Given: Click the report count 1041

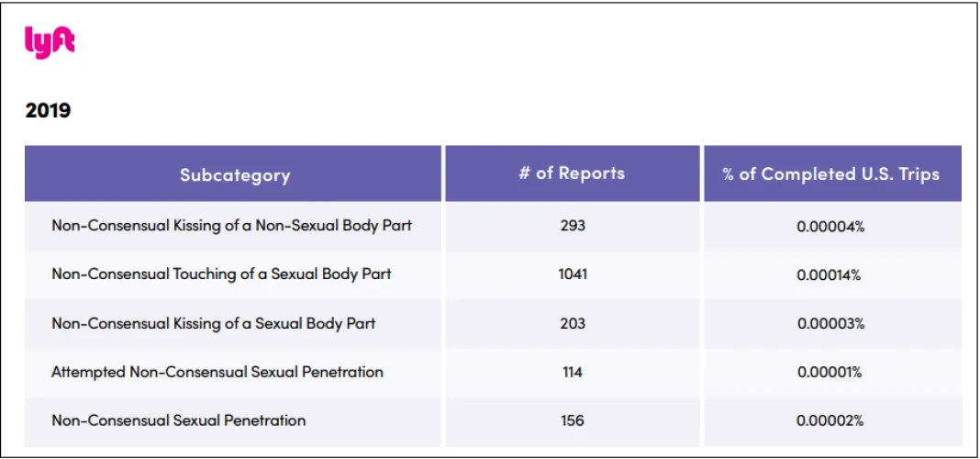Looking at the screenshot, I should [x=573, y=274].
